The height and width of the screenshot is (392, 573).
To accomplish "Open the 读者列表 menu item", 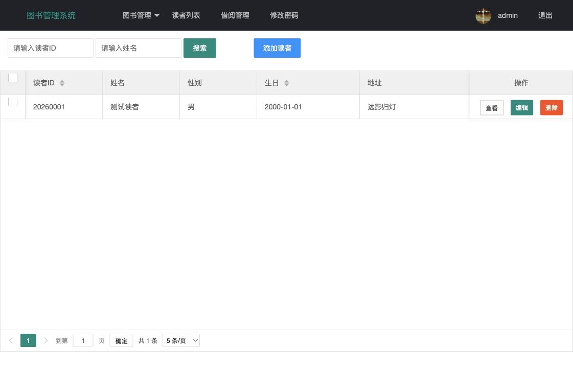I will (186, 15).
